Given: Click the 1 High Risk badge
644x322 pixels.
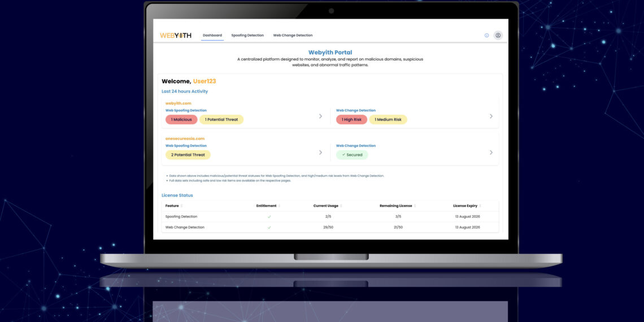Looking at the screenshot, I should click(351, 120).
